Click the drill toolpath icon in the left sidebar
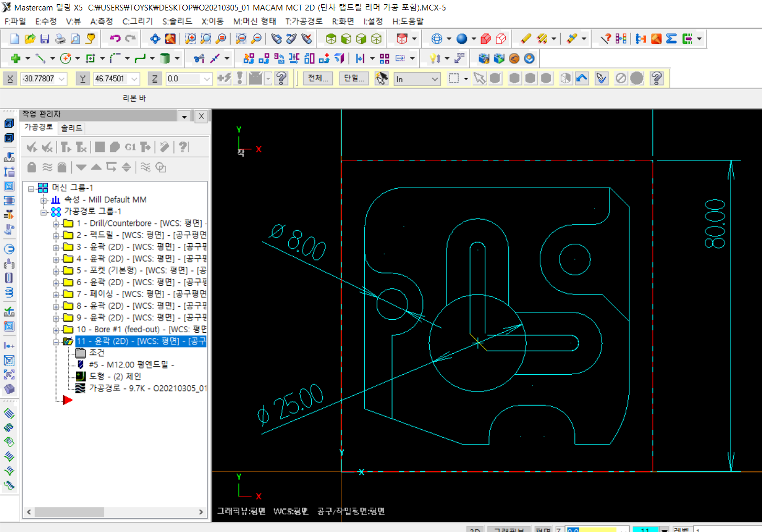The height and width of the screenshot is (532, 762). click(9, 157)
